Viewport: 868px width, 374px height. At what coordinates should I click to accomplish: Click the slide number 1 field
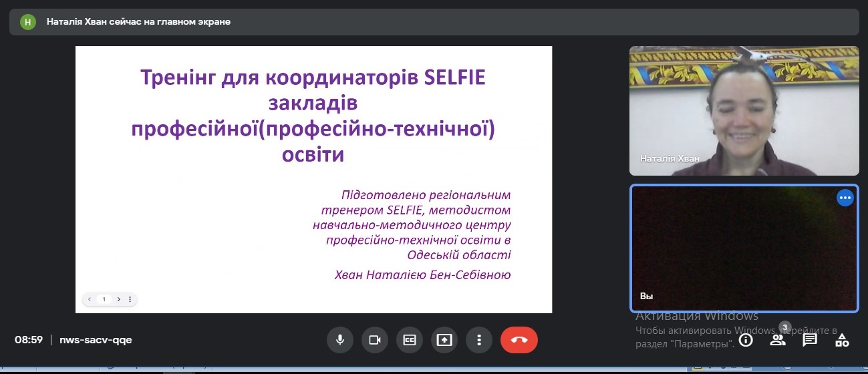104,299
